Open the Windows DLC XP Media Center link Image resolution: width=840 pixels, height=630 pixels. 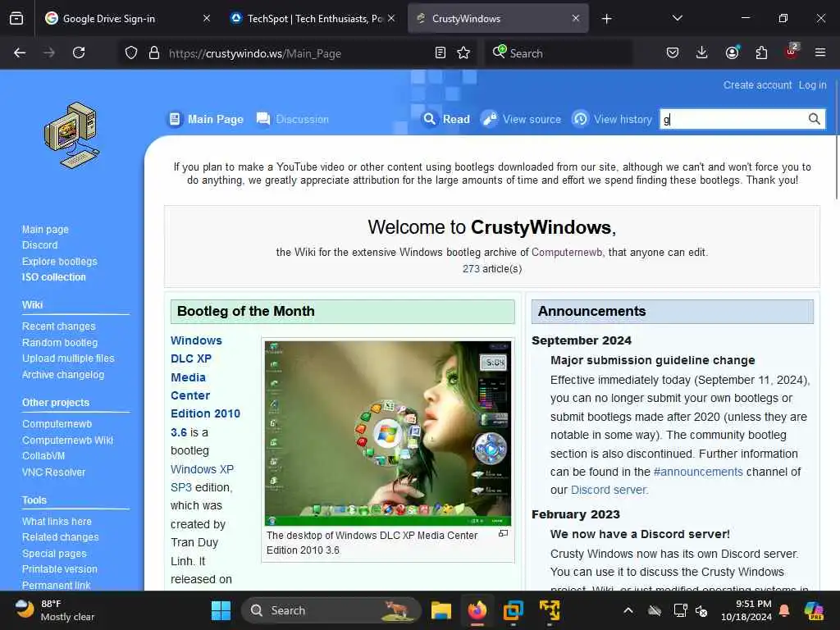tap(205, 386)
